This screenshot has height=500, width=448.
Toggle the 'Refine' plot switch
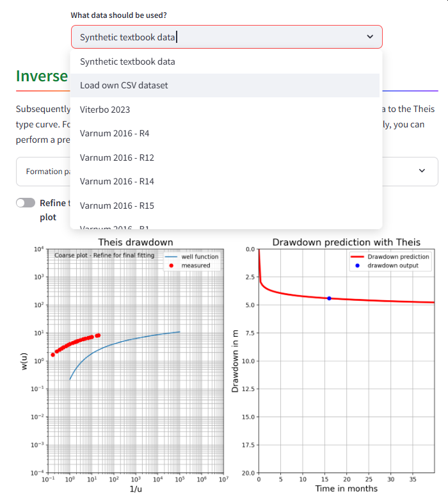point(26,203)
